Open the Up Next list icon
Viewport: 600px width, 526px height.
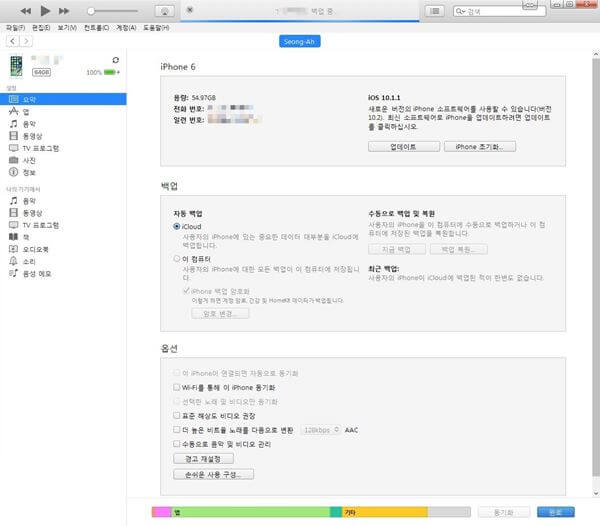[x=435, y=11]
